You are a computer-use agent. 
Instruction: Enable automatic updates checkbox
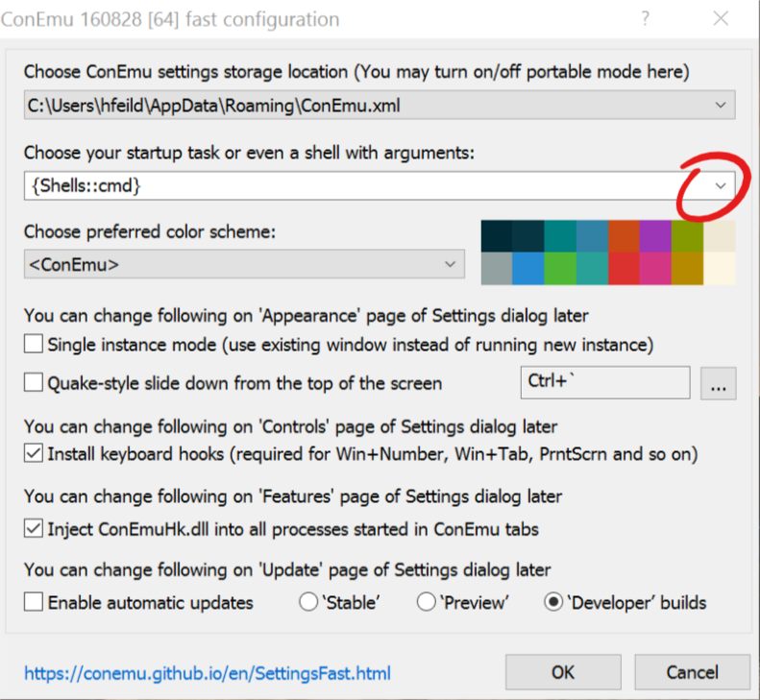point(35,603)
